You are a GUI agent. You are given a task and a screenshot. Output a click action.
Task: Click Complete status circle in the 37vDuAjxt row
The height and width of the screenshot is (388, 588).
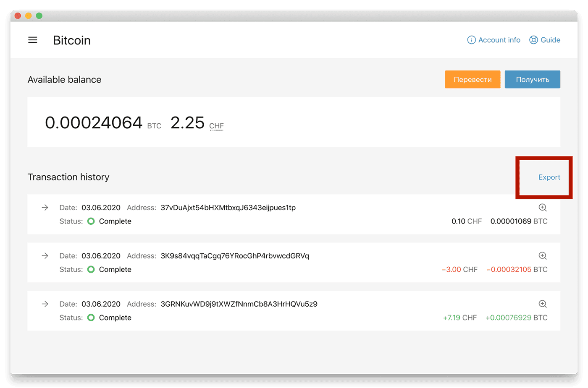coord(91,221)
